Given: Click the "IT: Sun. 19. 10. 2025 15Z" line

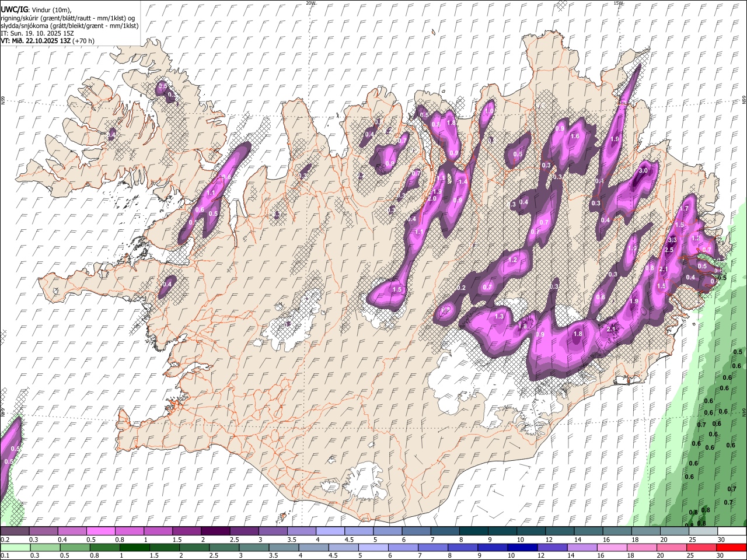Looking at the screenshot, I should (37, 33).
